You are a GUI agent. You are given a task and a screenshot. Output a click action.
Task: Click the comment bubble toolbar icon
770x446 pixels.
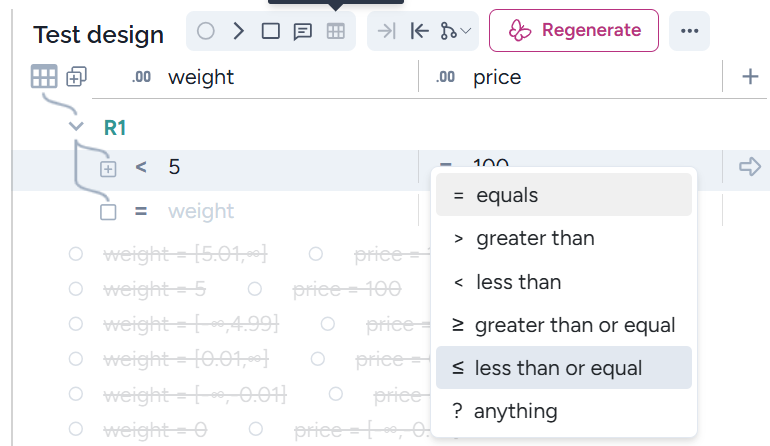(x=302, y=31)
